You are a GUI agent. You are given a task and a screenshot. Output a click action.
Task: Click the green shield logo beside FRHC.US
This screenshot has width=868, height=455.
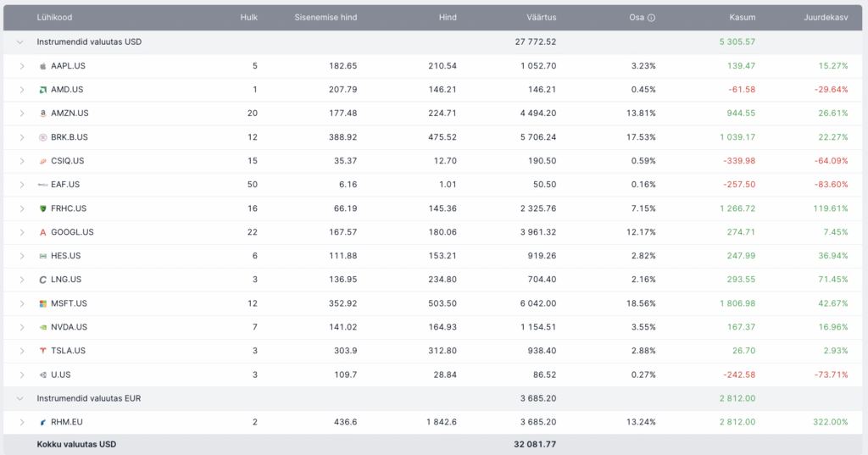pyautogui.click(x=42, y=208)
